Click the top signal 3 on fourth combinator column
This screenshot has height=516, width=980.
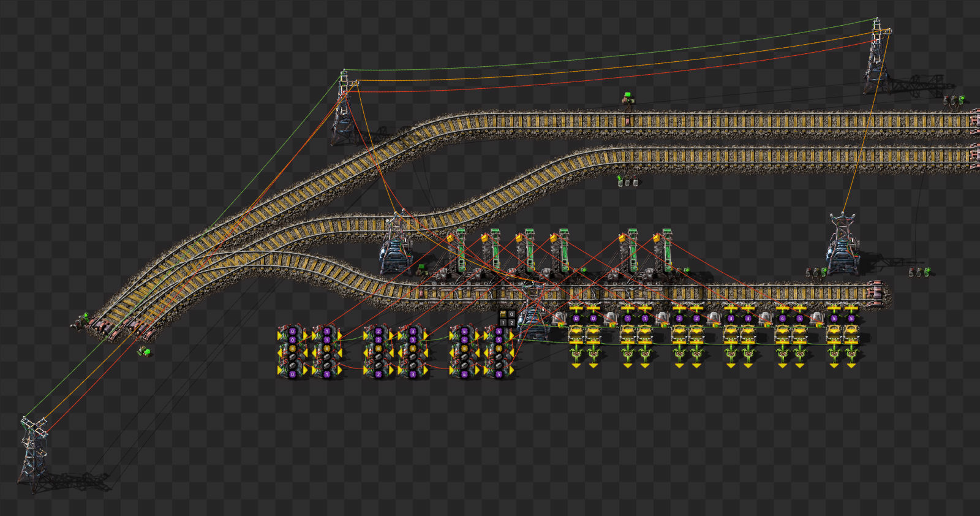[413, 332]
